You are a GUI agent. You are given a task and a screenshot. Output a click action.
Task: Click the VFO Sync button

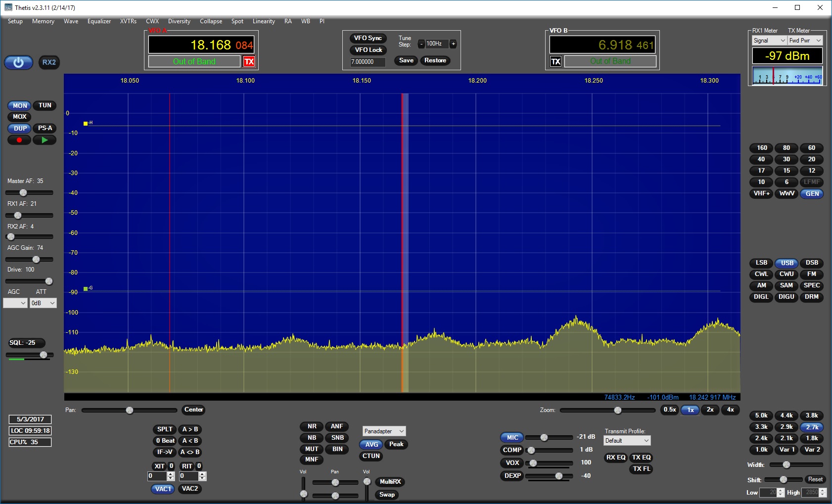point(368,38)
